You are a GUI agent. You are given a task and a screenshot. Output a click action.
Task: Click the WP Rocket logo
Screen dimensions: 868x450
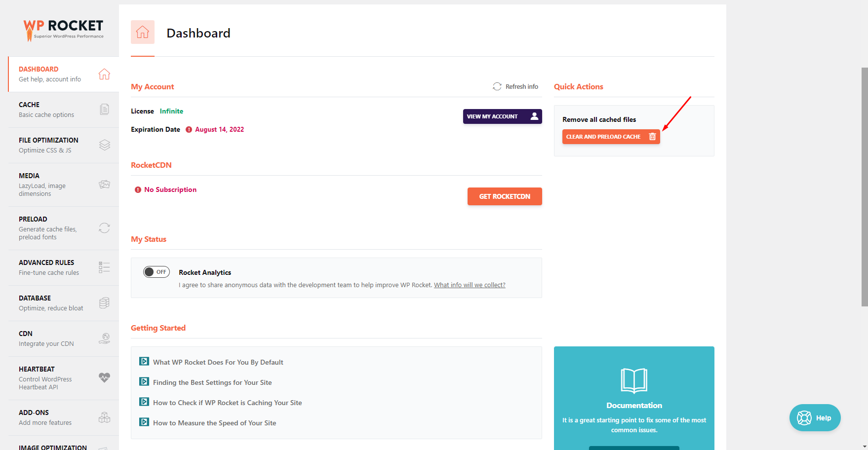point(63,30)
